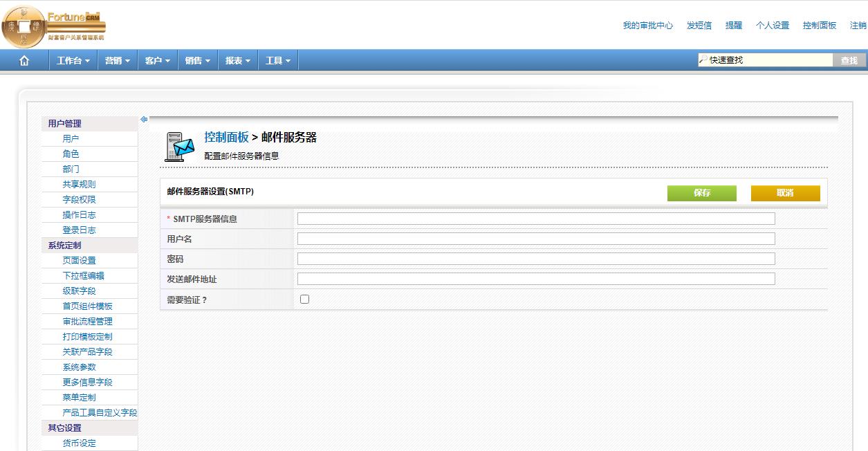Screen dimensions: 868x451
Task: Open 更多信息字段 in the sidebar
Action: [x=87, y=383]
